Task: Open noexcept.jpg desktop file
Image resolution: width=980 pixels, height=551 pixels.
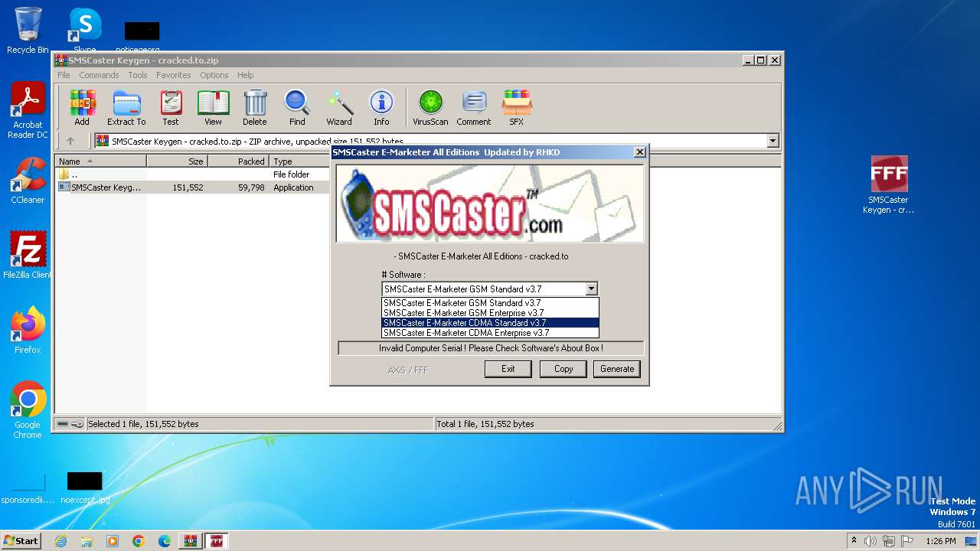Action: tap(85, 488)
